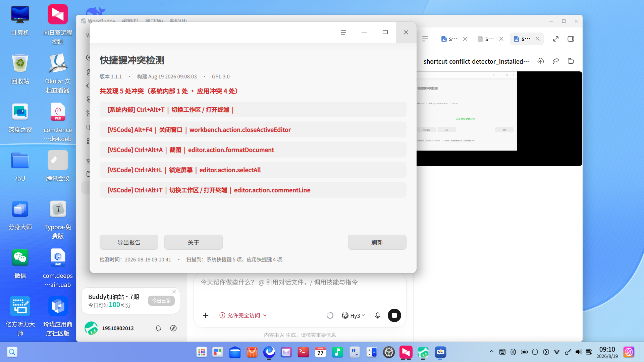This screenshot has width=644, height=362.
Task: Close the Buddy加油站 promo card
Action: (x=174, y=292)
